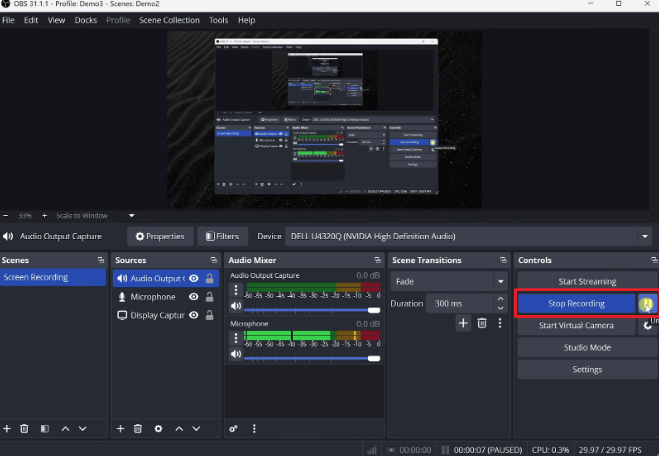This screenshot has height=456, width=659.
Task: Undock the Sources panel
Action: [x=214, y=260]
